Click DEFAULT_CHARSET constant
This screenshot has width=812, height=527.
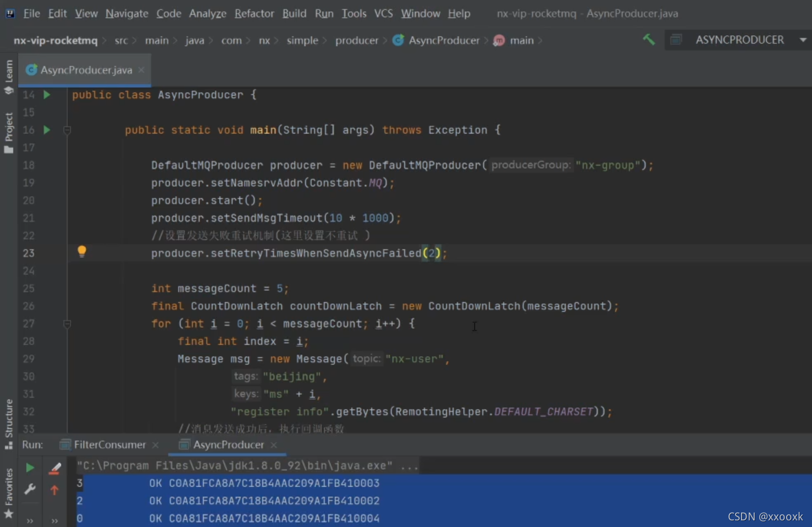coord(544,411)
